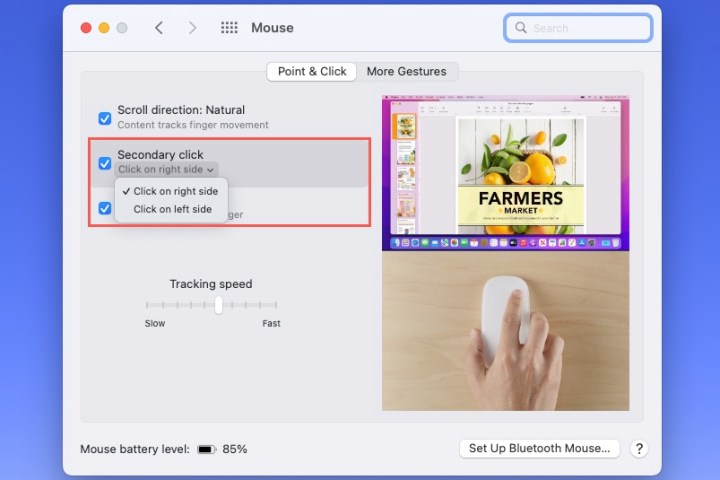Open the Click on right side popup

click(x=166, y=169)
